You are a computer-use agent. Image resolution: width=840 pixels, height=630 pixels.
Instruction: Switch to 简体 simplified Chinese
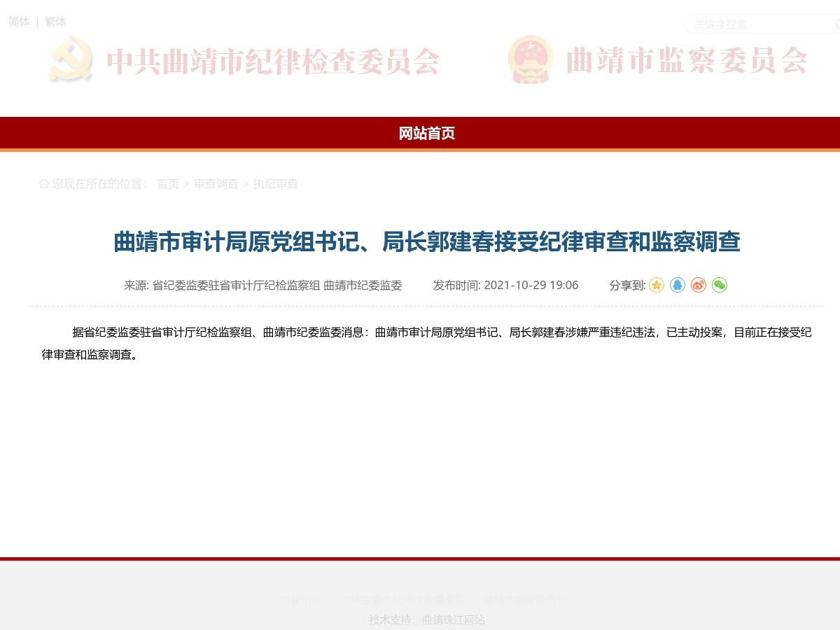(x=19, y=22)
